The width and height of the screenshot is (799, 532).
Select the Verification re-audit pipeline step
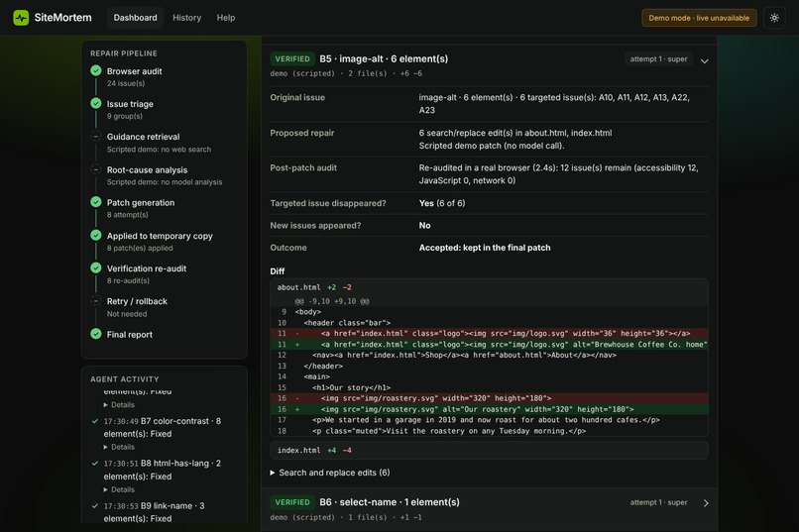pyautogui.click(x=165, y=273)
